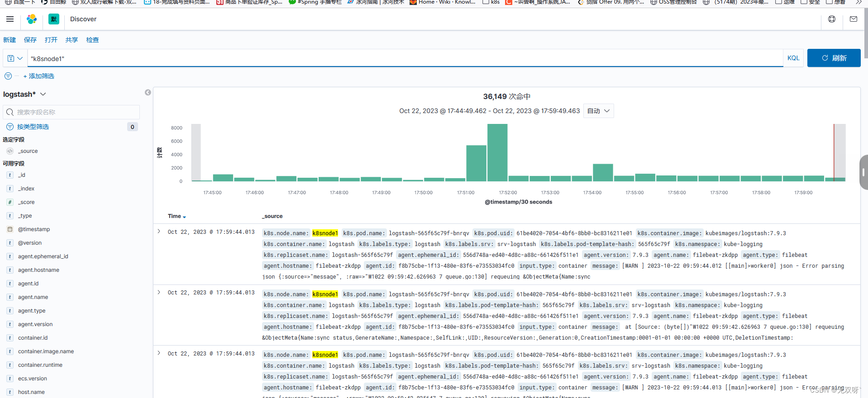
Task: Click the search field names input
Action: (72, 112)
